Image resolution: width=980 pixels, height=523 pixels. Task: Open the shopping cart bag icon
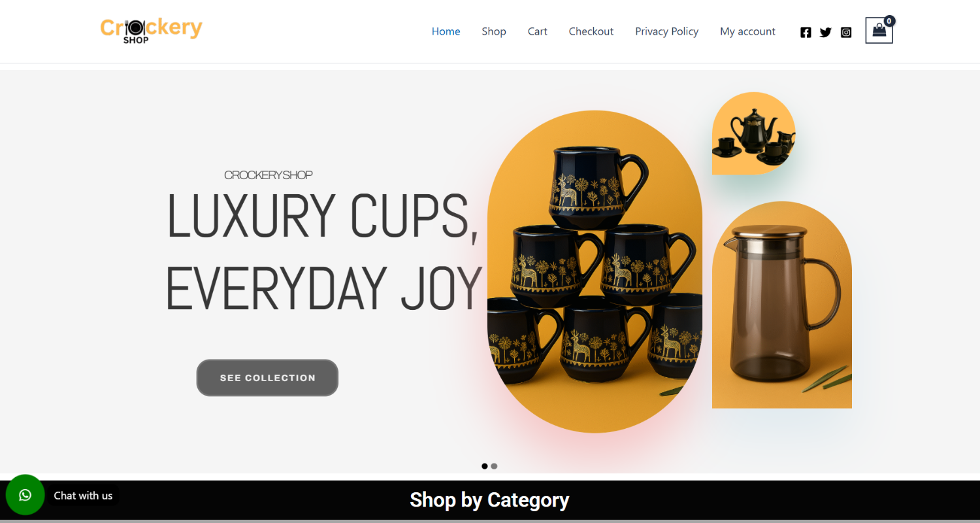[x=879, y=31]
